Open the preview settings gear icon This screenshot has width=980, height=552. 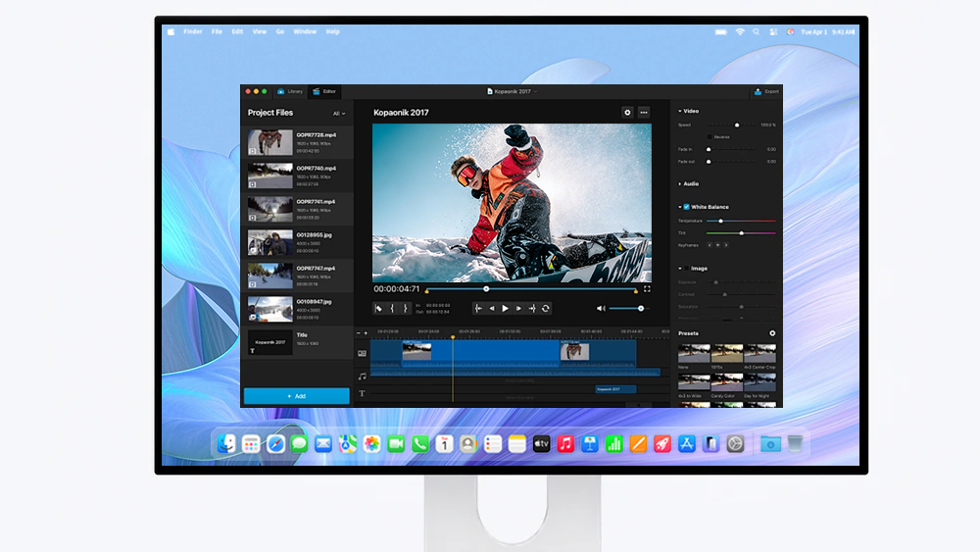pos(627,113)
